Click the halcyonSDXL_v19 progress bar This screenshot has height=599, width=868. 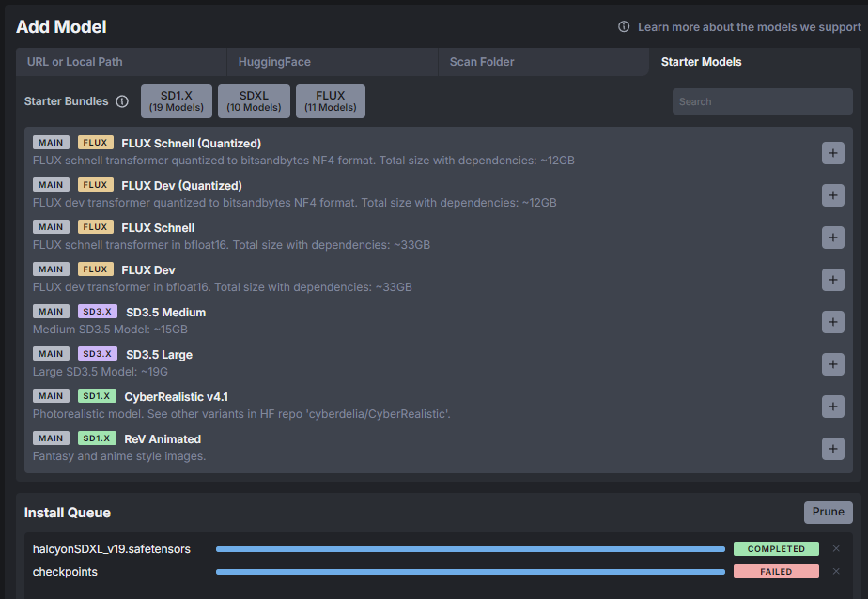coord(471,549)
